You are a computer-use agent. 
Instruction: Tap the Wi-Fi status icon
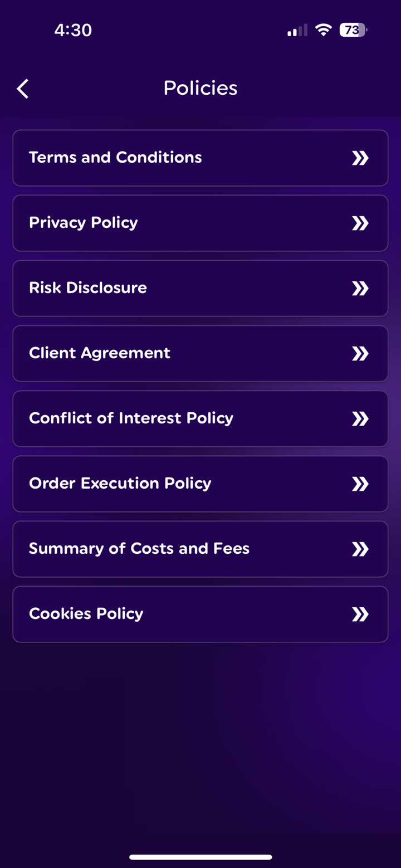pyautogui.click(x=323, y=30)
